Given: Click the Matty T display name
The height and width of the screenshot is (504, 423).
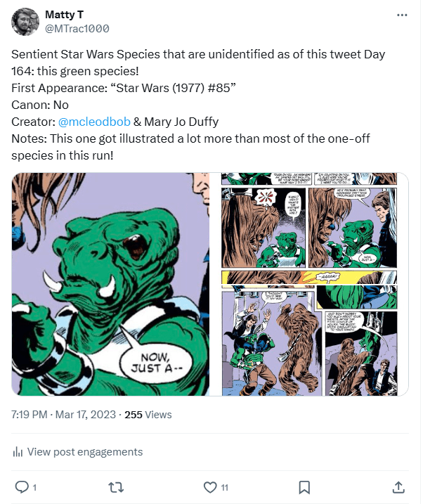Looking at the screenshot, I should pos(64,15).
